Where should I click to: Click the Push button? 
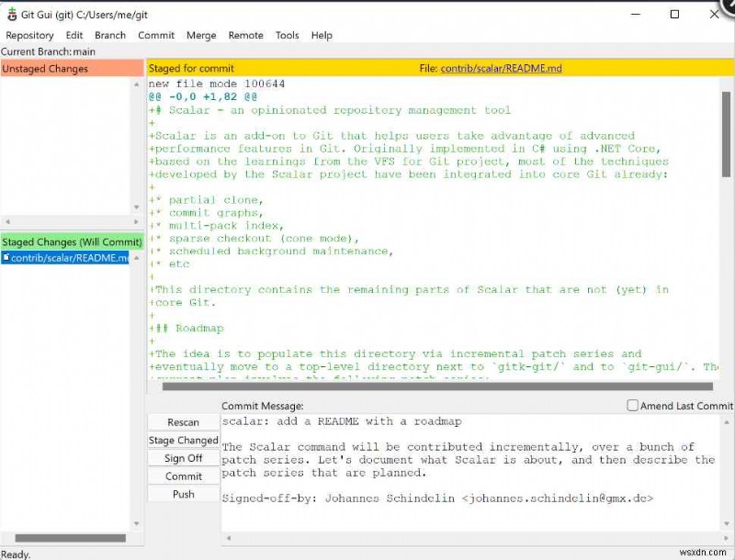tap(183, 494)
